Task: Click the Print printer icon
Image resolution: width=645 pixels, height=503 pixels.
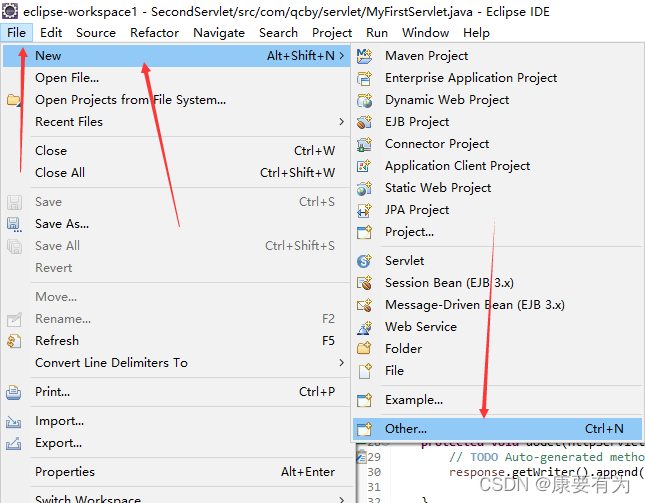Action: pyautogui.click(x=14, y=392)
